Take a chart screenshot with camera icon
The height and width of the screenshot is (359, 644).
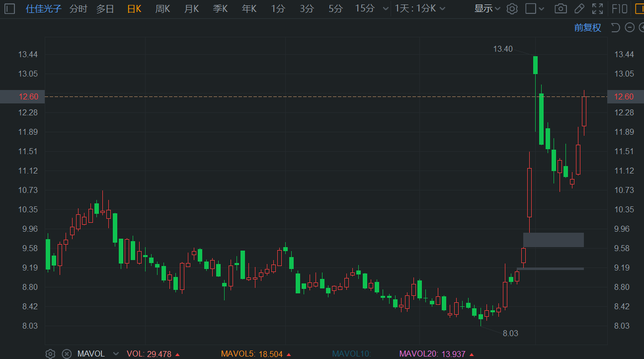coord(561,8)
